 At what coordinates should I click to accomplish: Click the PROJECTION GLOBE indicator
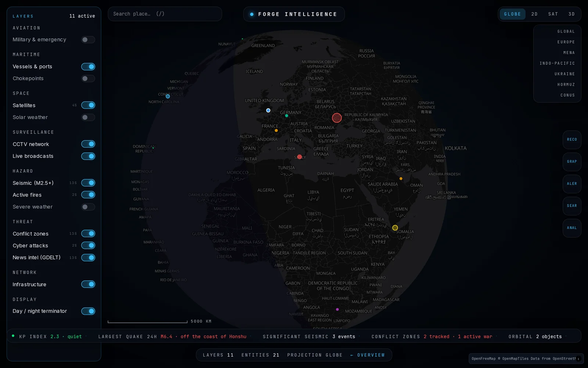click(315, 355)
